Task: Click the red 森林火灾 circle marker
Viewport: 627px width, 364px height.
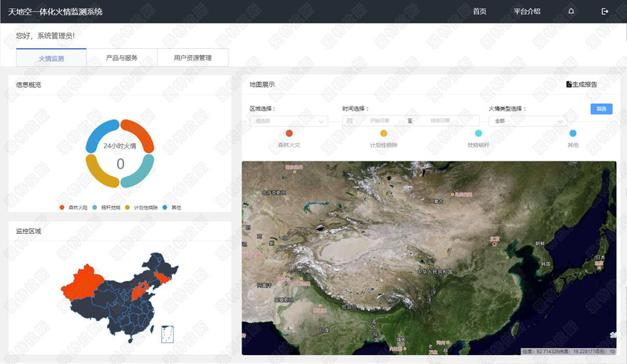Action: [x=289, y=133]
